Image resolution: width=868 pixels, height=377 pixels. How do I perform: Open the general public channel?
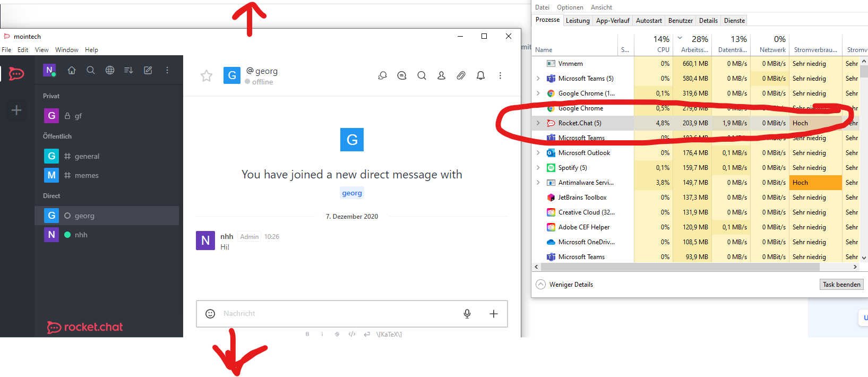click(107, 156)
